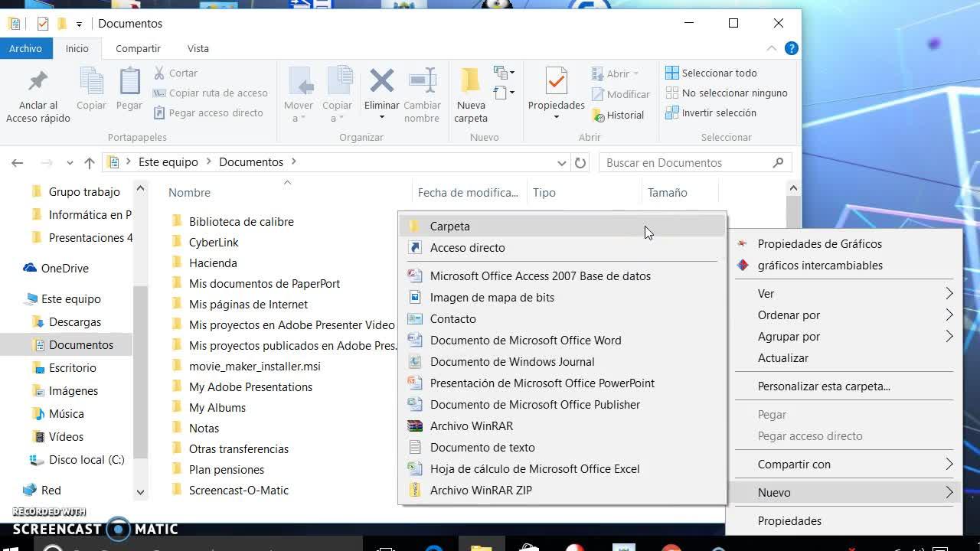
Task: Open Propiedades de Gráficos menu entry
Action: 845,243
